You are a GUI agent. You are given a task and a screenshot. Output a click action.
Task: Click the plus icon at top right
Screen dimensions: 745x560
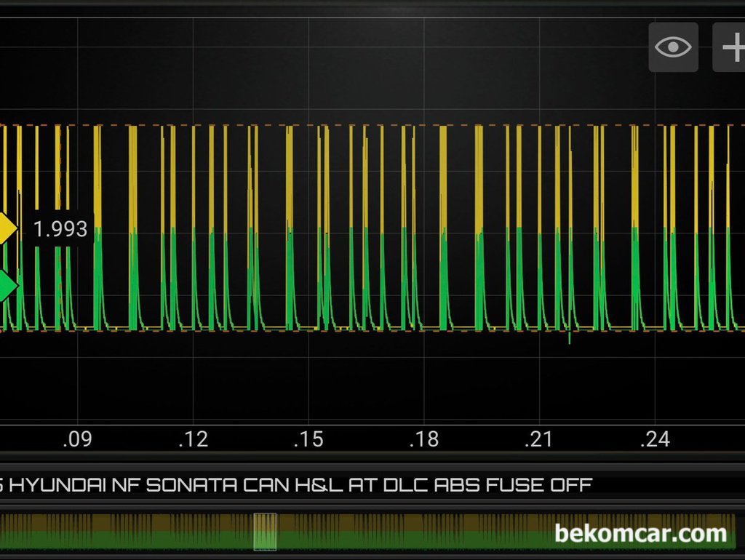tap(730, 47)
